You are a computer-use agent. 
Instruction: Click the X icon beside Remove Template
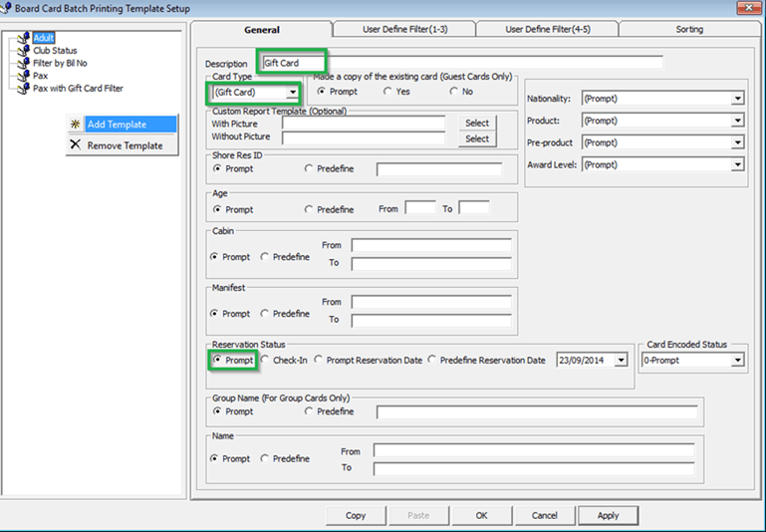point(76,144)
